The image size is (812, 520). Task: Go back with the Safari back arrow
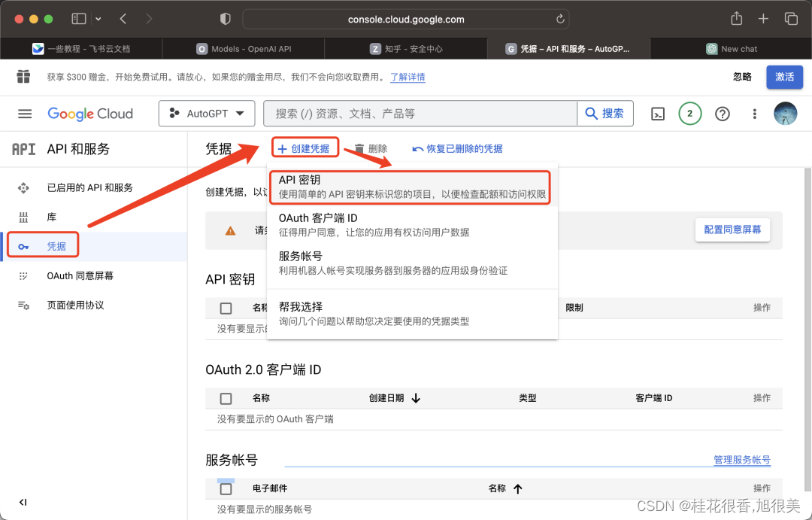click(x=123, y=19)
